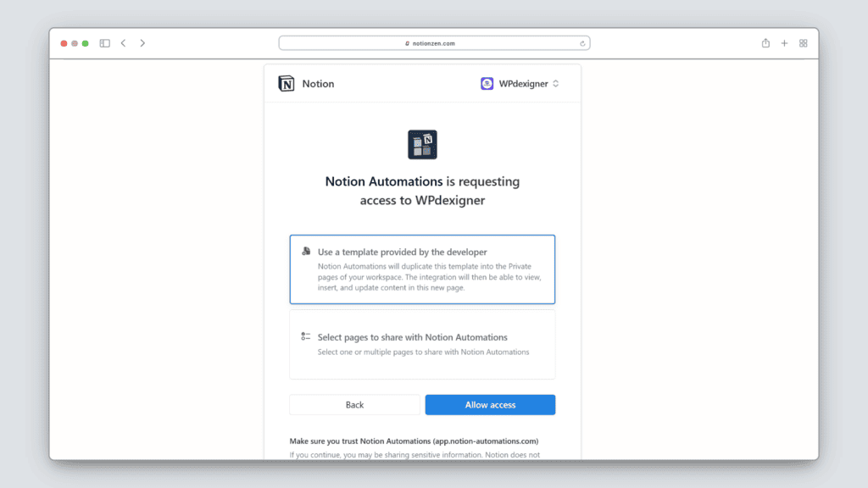This screenshot has height=488, width=868.
Task: Show the tab overview grid
Action: [x=804, y=43]
